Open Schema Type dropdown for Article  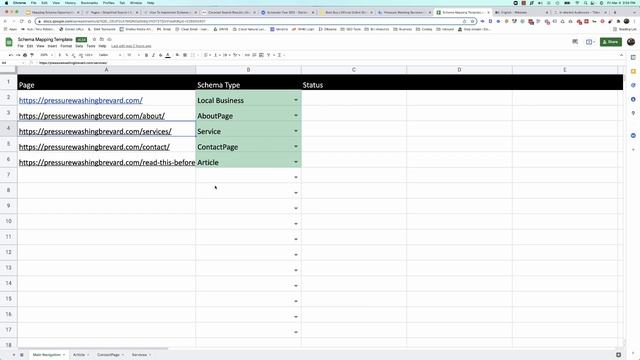click(296, 162)
